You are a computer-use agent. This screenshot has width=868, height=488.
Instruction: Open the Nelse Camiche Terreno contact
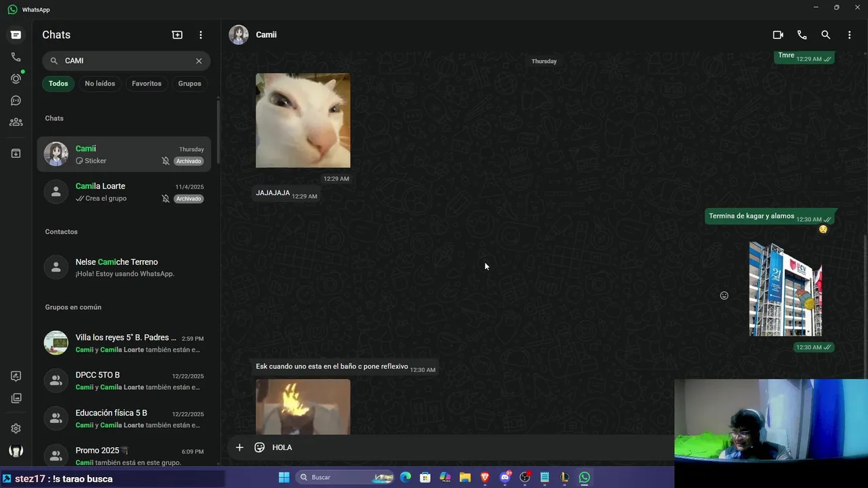pos(124,267)
